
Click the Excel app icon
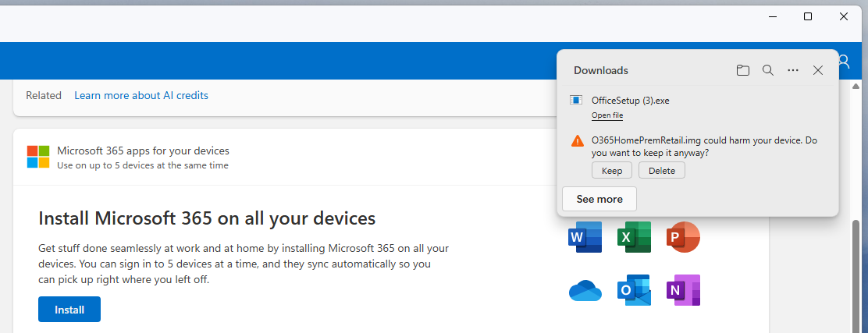pos(635,237)
